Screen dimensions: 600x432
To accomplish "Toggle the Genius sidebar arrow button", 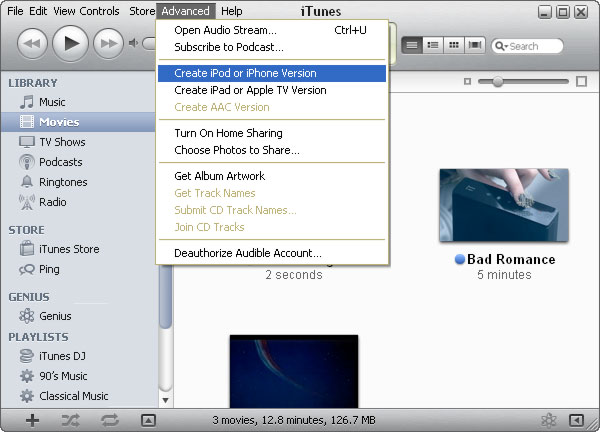I will [x=576, y=420].
